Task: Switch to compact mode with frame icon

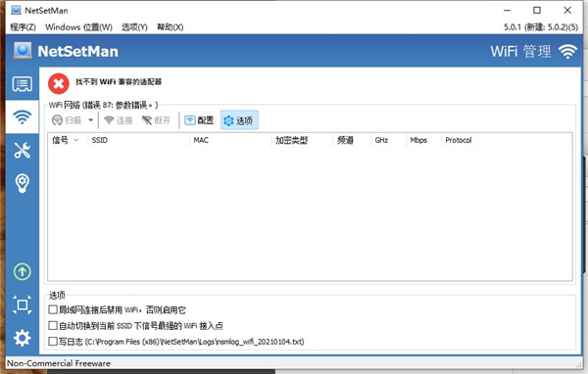Action: [23, 304]
